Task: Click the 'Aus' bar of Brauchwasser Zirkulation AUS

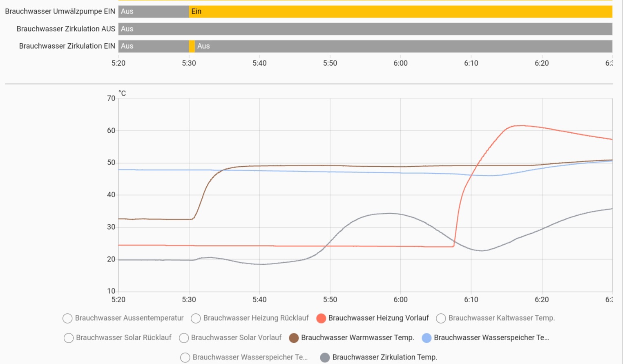Action: [x=365, y=29]
